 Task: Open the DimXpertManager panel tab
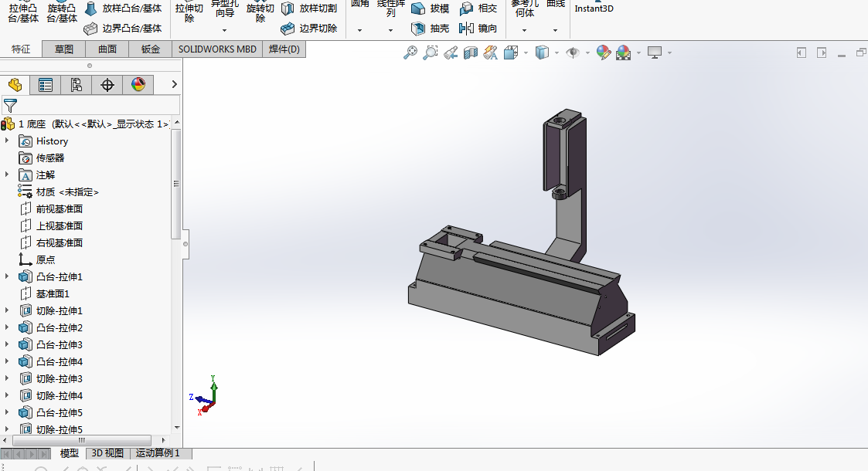point(107,85)
